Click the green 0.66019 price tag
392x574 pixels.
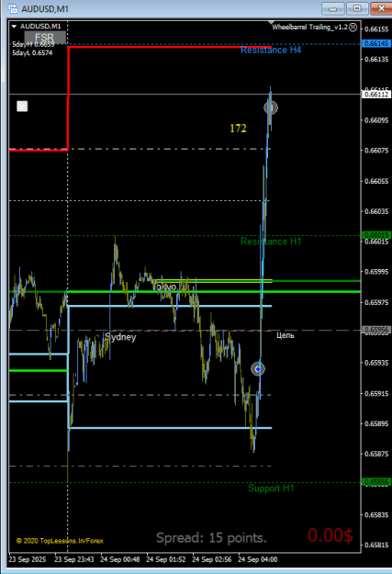(376, 235)
